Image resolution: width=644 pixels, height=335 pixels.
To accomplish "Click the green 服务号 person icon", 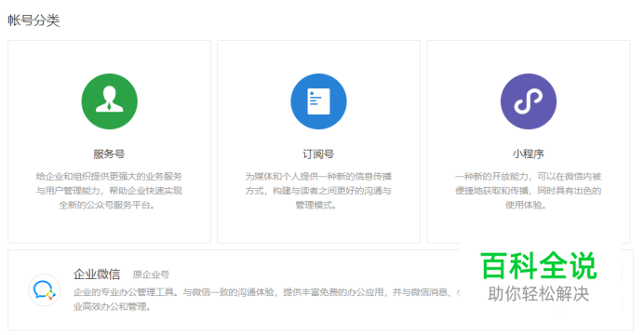I will 109,101.
